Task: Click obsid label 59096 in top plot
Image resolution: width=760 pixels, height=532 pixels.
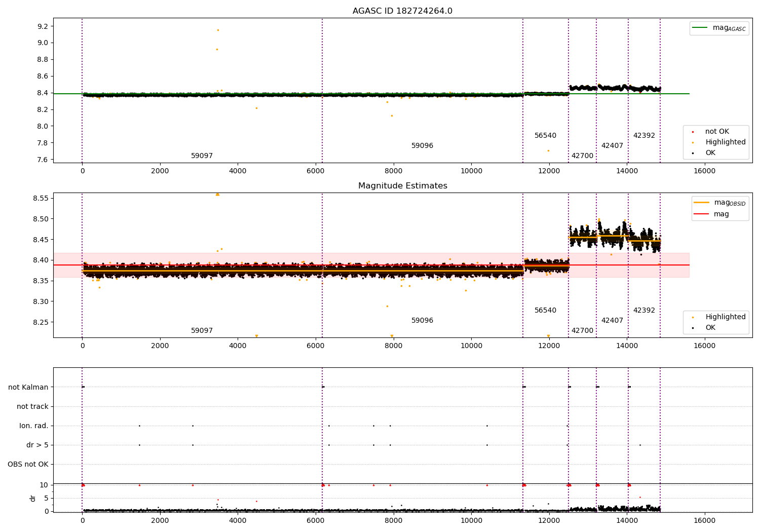Action: (422, 146)
